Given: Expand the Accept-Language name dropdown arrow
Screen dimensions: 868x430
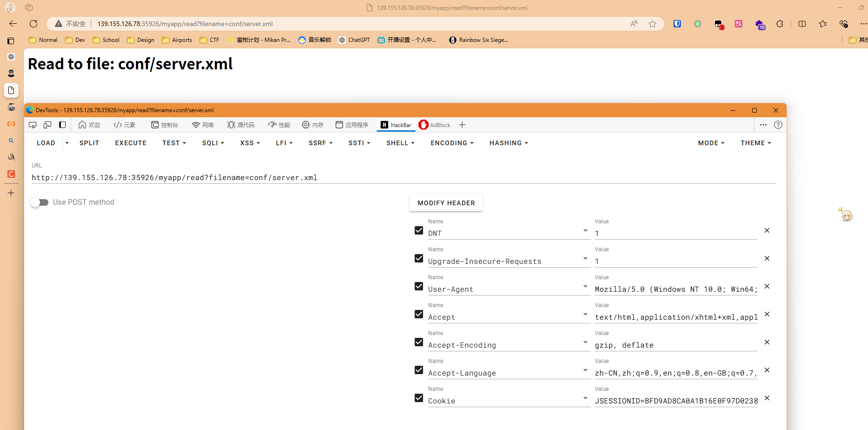Looking at the screenshot, I should 585,370.
